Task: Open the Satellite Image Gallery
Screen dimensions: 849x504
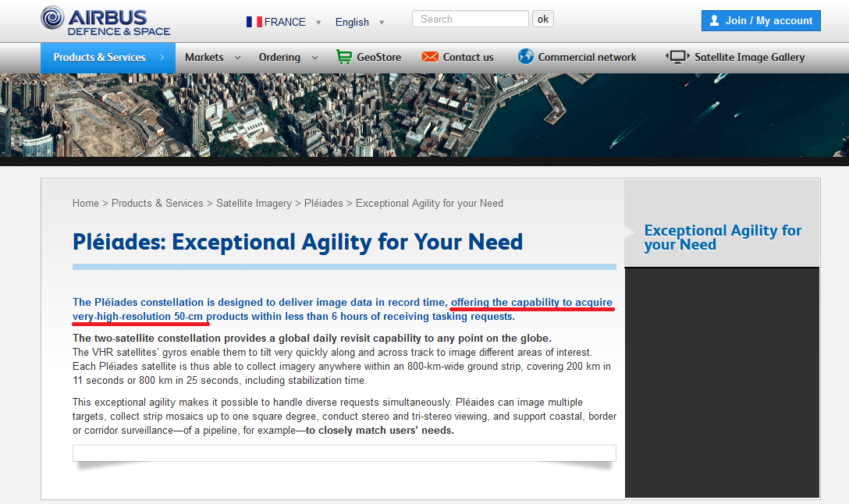Action: point(749,58)
